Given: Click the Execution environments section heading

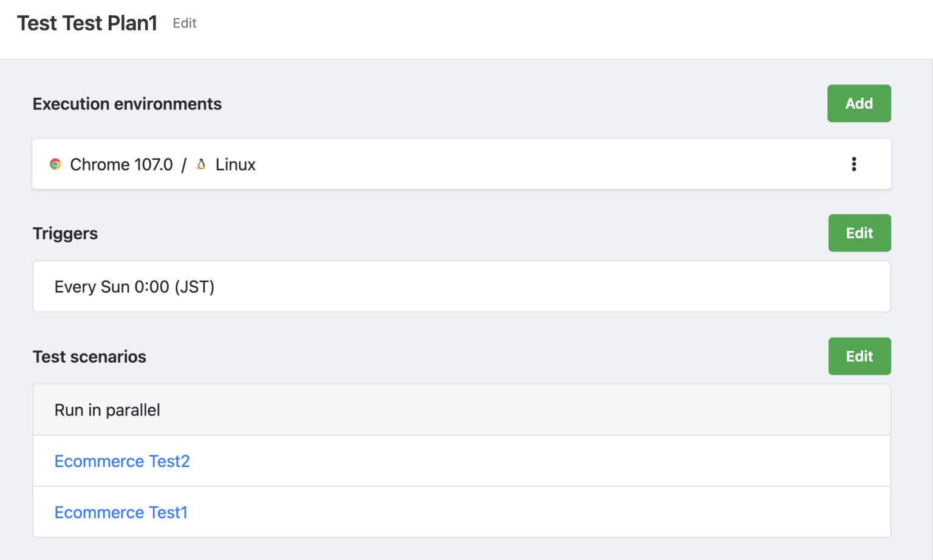Looking at the screenshot, I should [127, 103].
